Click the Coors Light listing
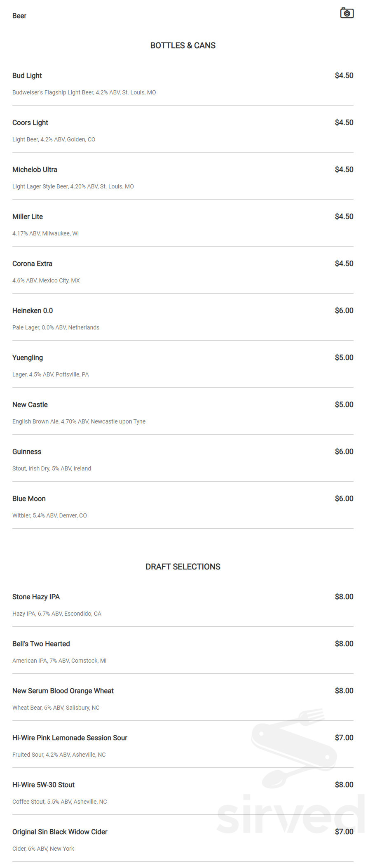 30,122
